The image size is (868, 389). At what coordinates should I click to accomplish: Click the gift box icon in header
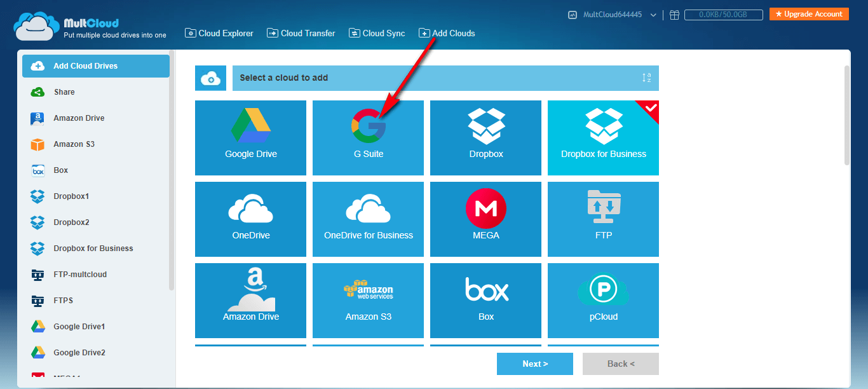674,15
